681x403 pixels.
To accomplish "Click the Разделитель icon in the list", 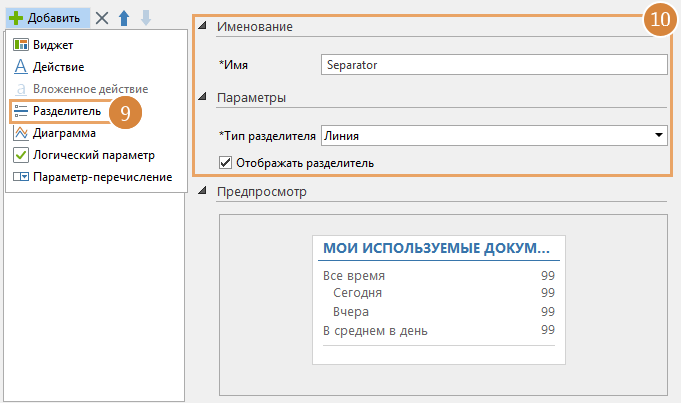I will (21, 111).
